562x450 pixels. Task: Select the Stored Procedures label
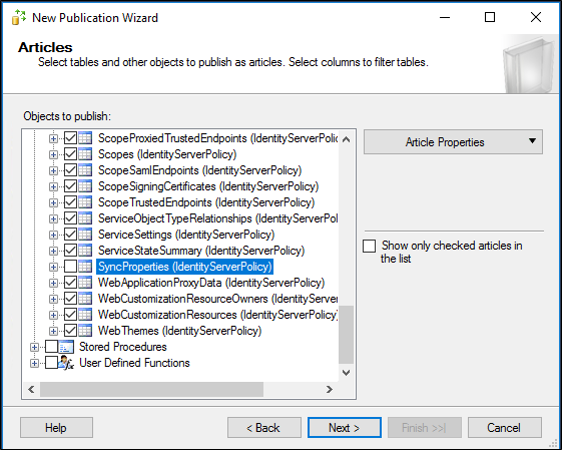click(123, 347)
